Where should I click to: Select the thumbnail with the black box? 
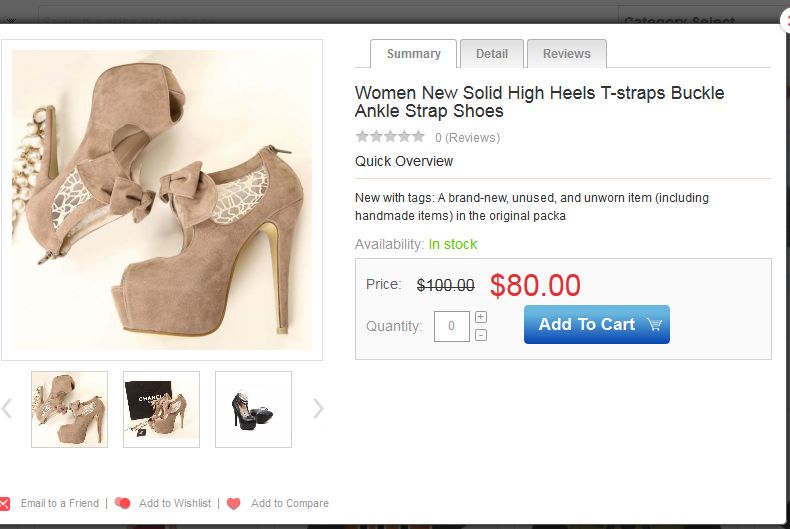point(161,409)
